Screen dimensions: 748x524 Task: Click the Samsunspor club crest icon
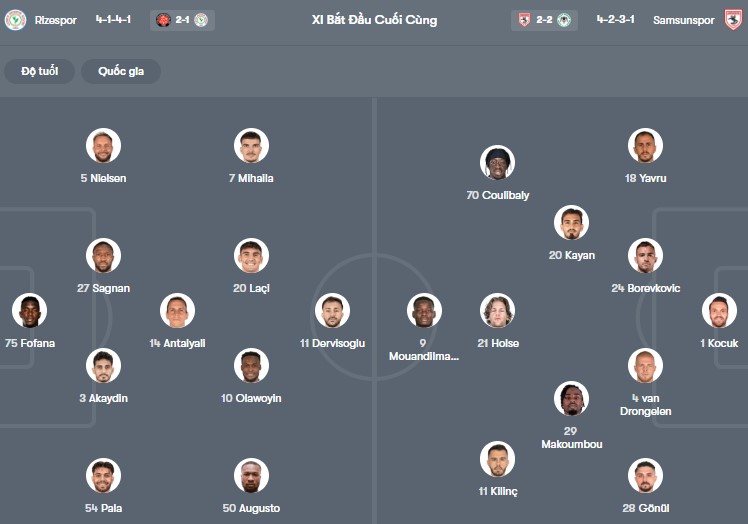click(x=733, y=20)
